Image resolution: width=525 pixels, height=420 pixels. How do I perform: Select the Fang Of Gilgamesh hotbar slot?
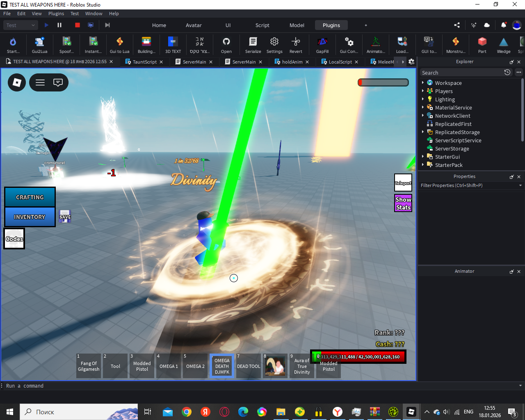(89, 366)
